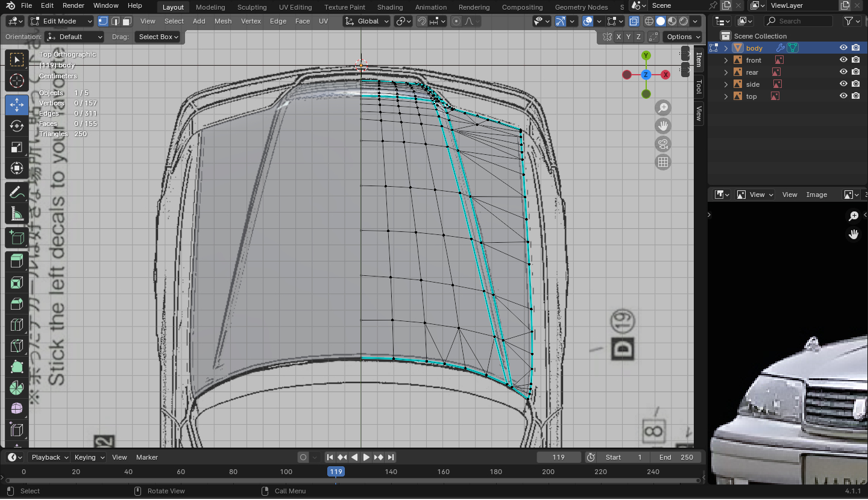
Task: Click the End frame field
Action: pos(676,457)
